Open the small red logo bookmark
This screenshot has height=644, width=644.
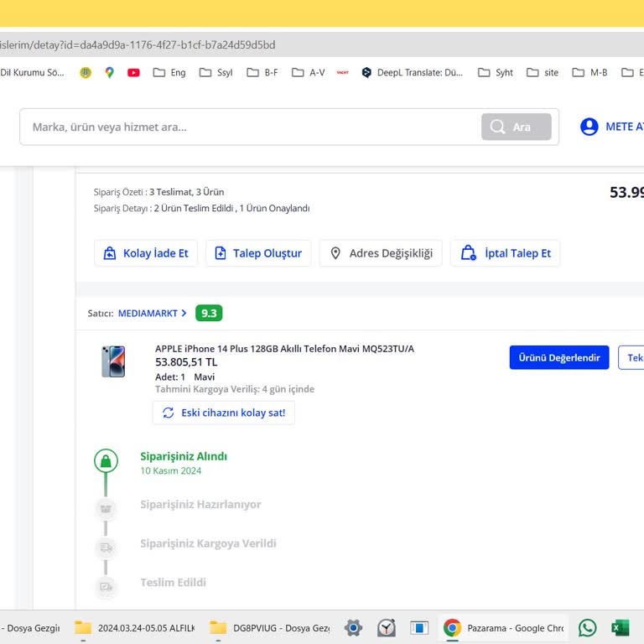click(342, 73)
